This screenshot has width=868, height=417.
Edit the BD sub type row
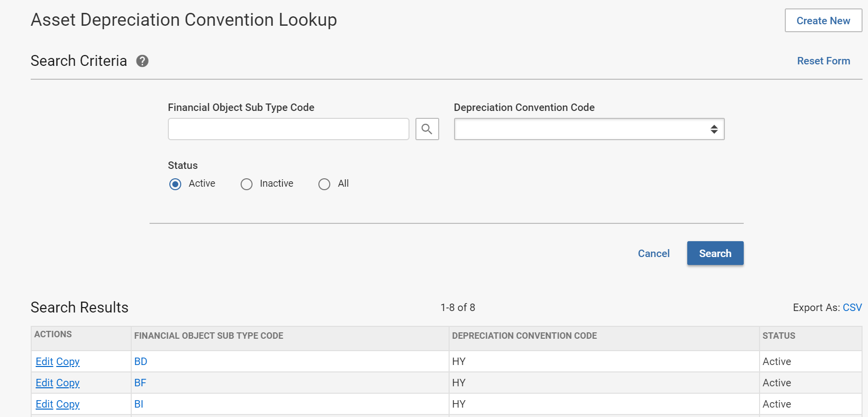(x=44, y=362)
